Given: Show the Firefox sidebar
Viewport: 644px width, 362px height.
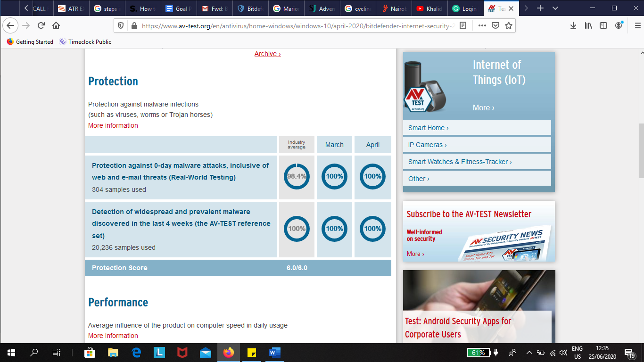Looking at the screenshot, I should click(603, 25).
